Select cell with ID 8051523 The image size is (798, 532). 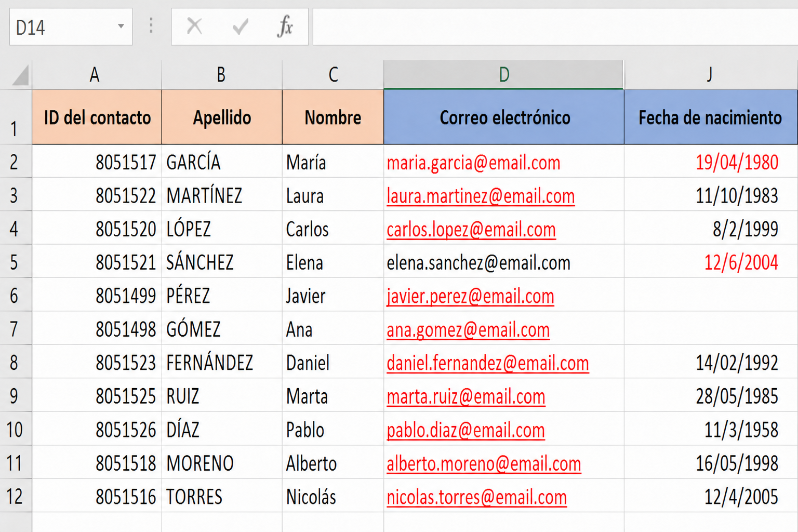pos(97,363)
